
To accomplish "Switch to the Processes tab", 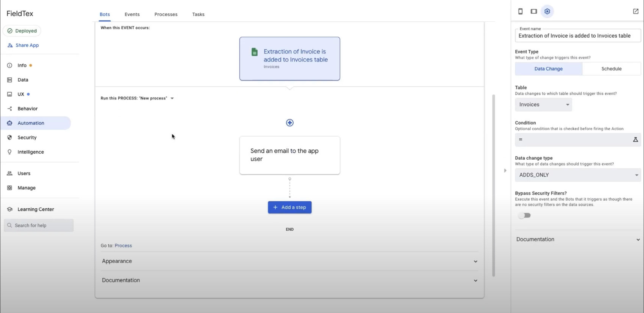I will pos(166,14).
